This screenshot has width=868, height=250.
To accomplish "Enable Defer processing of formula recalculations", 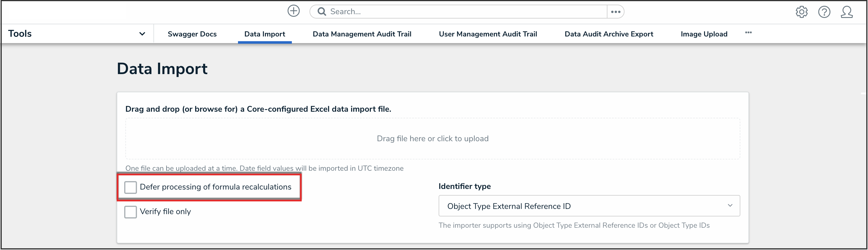I will 130,187.
